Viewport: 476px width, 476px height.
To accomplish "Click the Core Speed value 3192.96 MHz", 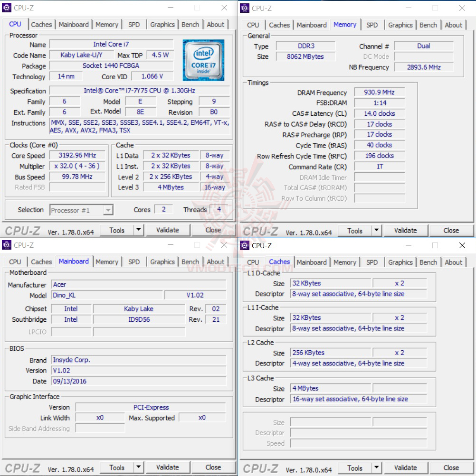I will (x=77, y=156).
